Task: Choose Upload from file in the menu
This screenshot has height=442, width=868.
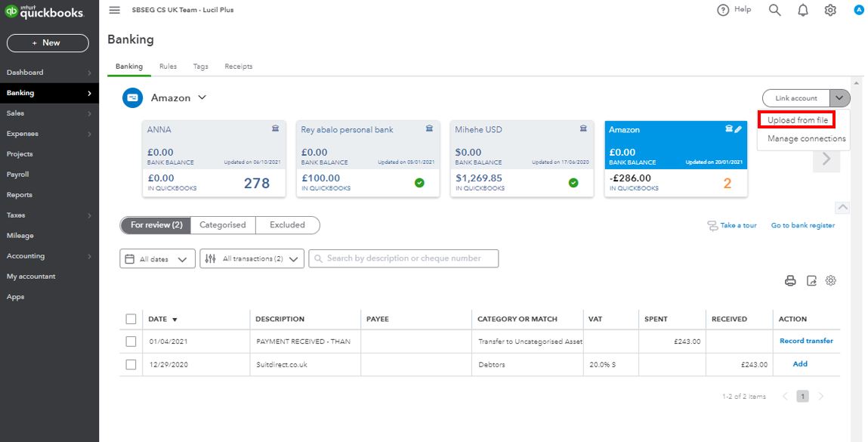Action: tap(797, 120)
